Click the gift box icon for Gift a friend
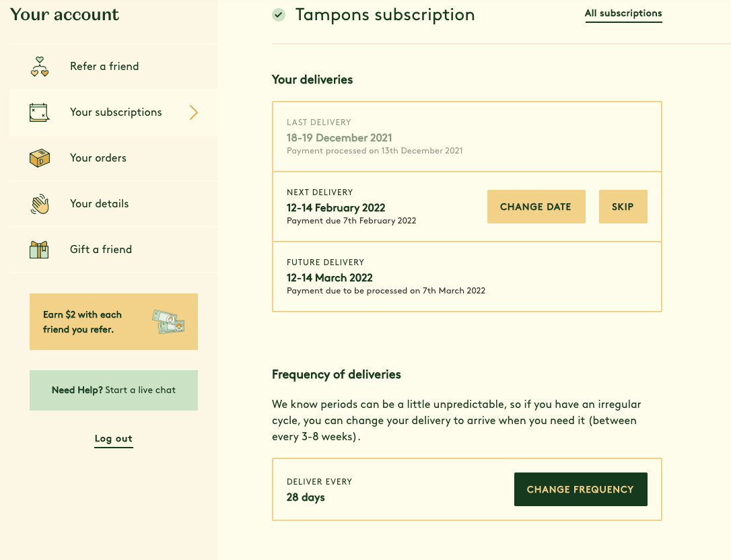Viewport: 731px width, 560px height. click(40, 250)
